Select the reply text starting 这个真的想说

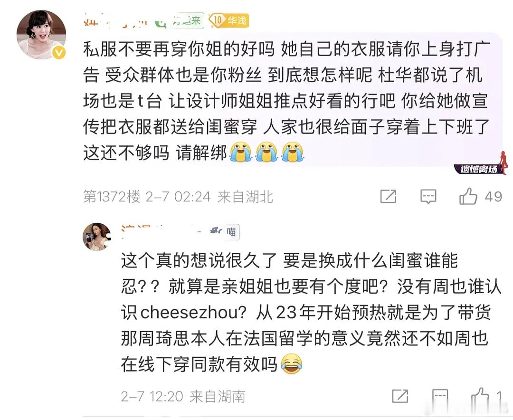[x=311, y=313]
